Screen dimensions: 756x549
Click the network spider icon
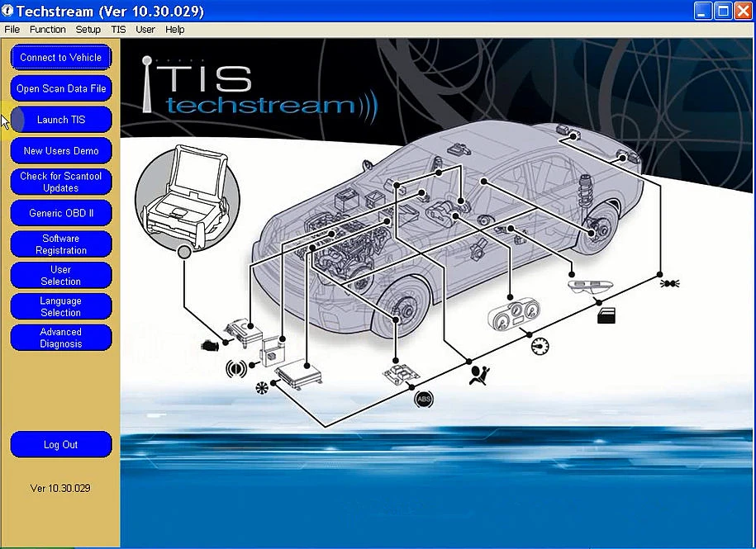670,283
